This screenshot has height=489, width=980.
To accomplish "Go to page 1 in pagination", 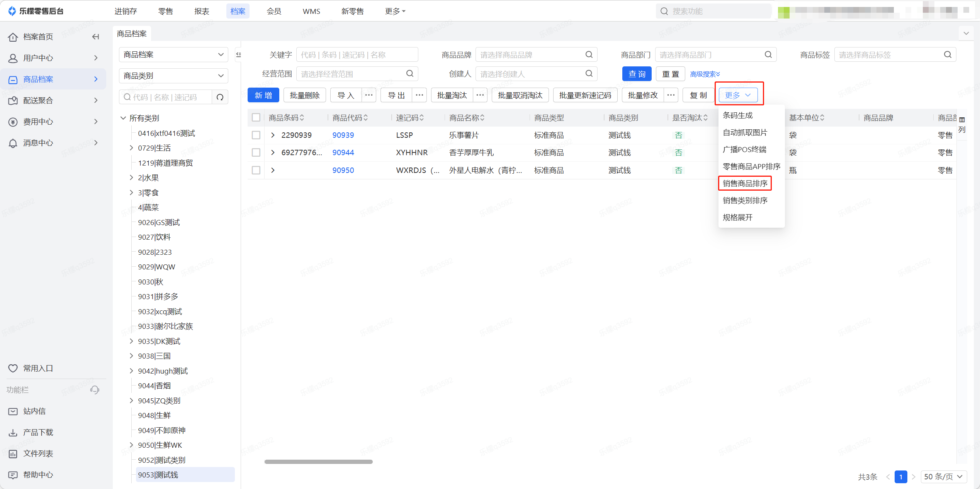I will [x=901, y=477].
